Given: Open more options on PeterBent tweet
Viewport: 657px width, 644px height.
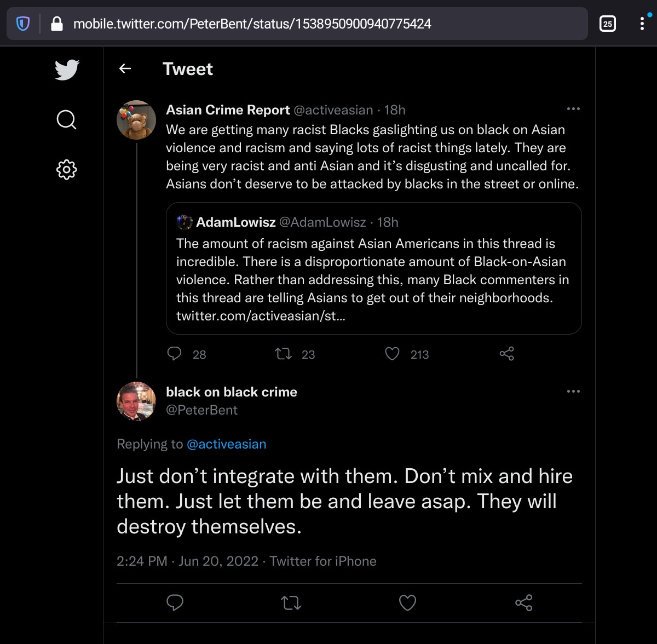Looking at the screenshot, I should (573, 392).
